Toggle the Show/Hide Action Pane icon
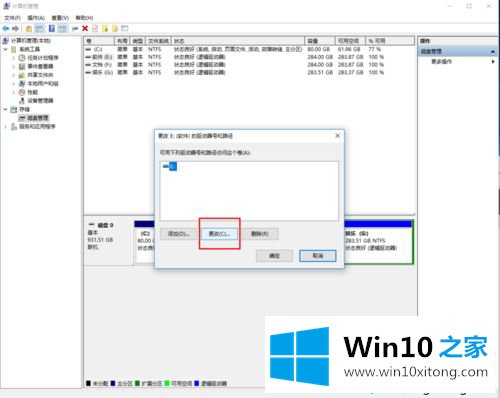The height and width of the screenshot is (398, 500). pyautogui.click(x=62, y=29)
